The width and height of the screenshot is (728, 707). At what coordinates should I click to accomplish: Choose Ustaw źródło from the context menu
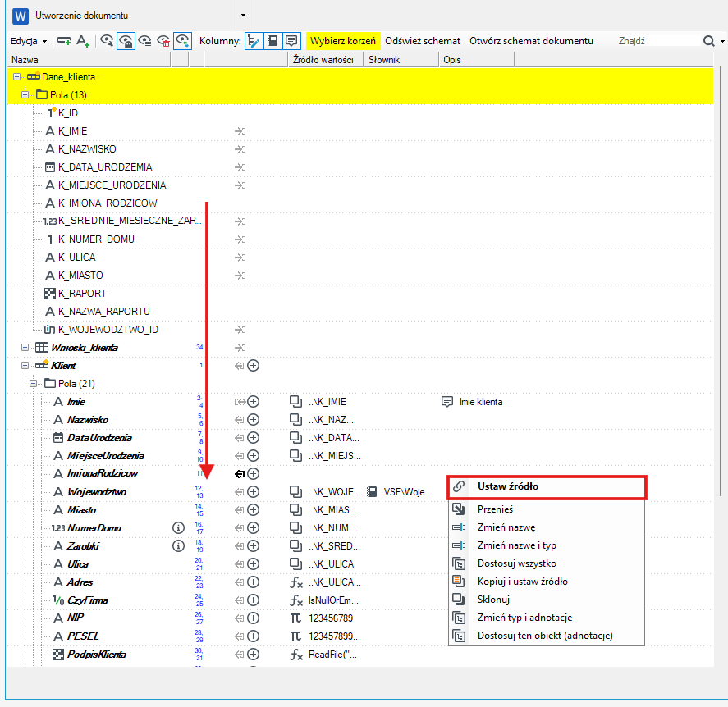click(547, 486)
